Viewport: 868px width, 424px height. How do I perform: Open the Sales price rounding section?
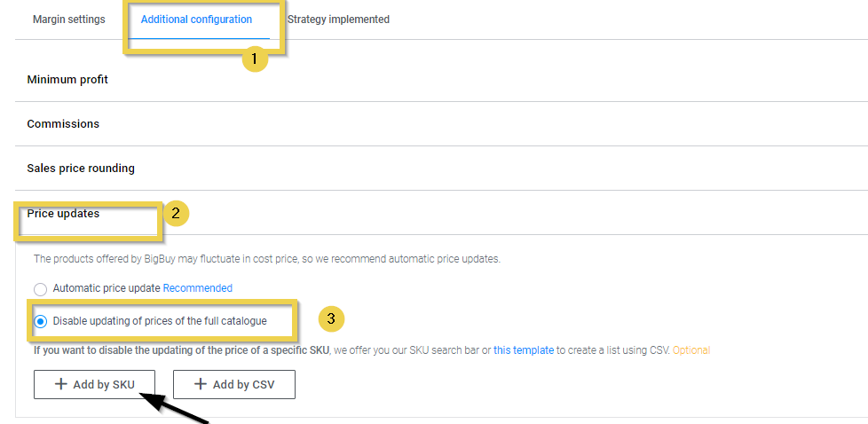coord(81,169)
